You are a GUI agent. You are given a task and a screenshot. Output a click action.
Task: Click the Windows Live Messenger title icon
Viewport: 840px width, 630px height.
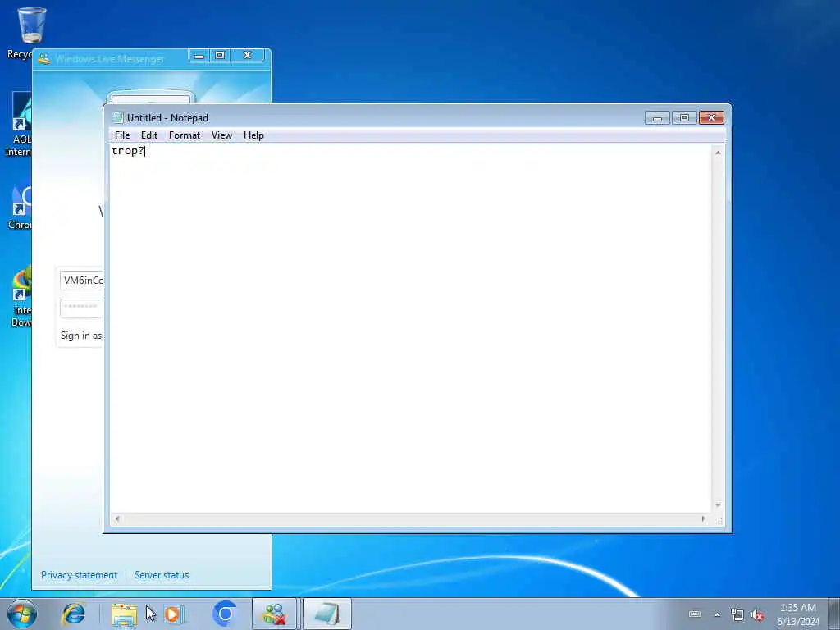tap(44, 59)
